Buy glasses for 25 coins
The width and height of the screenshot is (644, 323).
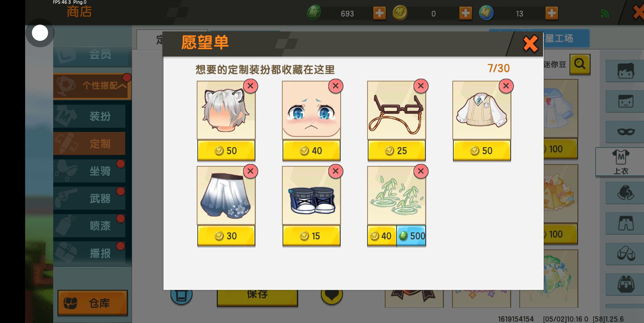tap(396, 151)
